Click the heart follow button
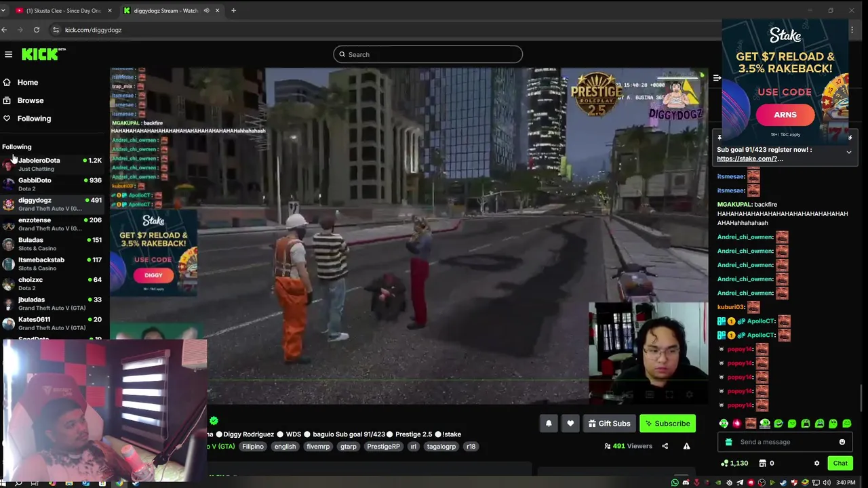This screenshot has height=488, width=868. [570, 424]
